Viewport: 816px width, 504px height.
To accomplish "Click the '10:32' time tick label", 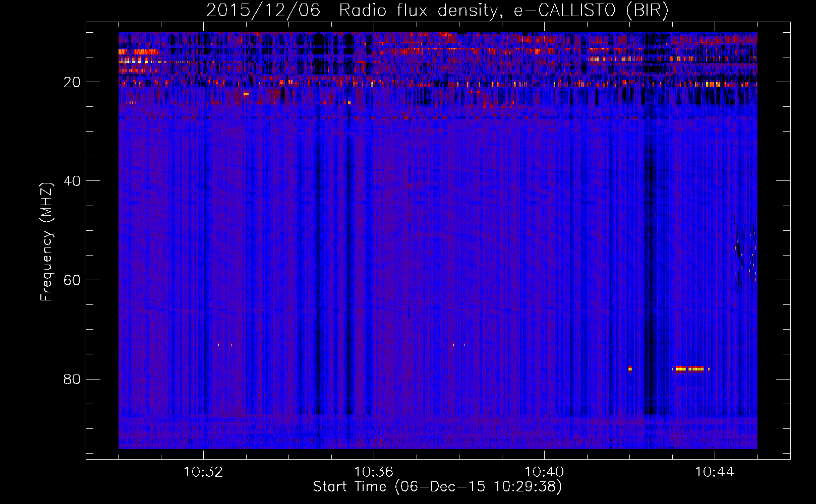I will point(203,472).
